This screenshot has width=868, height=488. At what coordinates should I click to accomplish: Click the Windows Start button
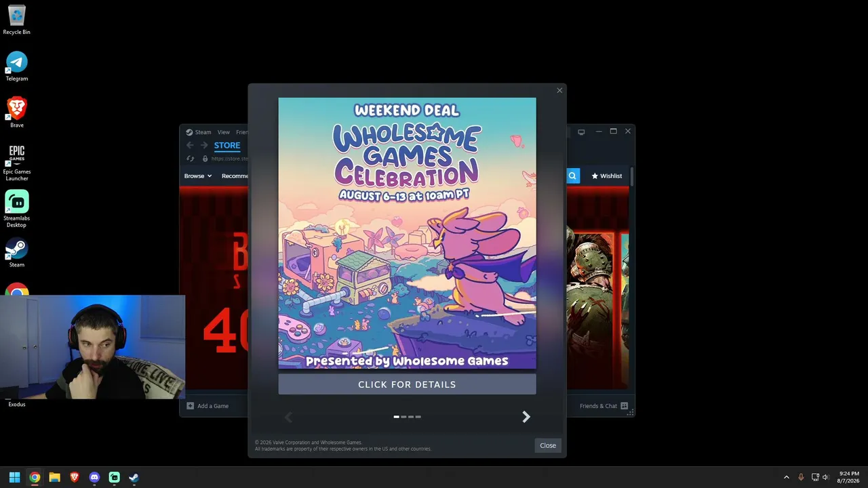pyautogui.click(x=14, y=477)
